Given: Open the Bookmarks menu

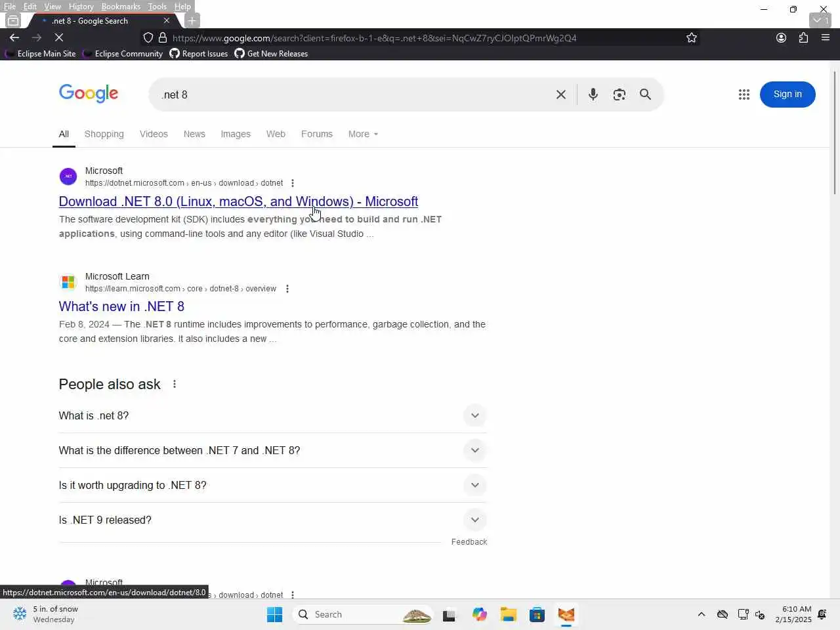Looking at the screenshot, I should pos(121,7).
